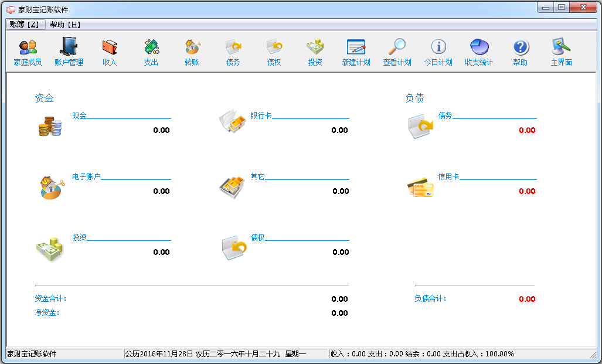Click the 负债合计 label
The image size is (602, 364).
tap(430, 299)
